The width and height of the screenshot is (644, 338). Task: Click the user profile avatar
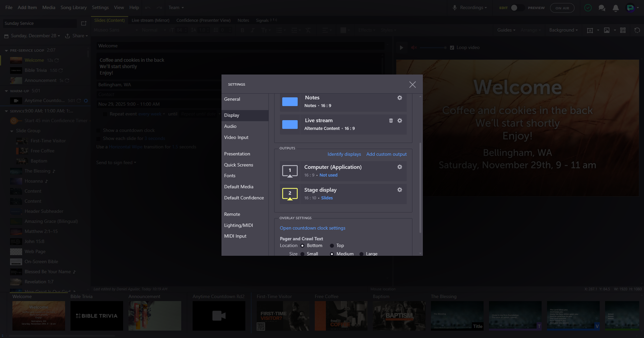630,8
